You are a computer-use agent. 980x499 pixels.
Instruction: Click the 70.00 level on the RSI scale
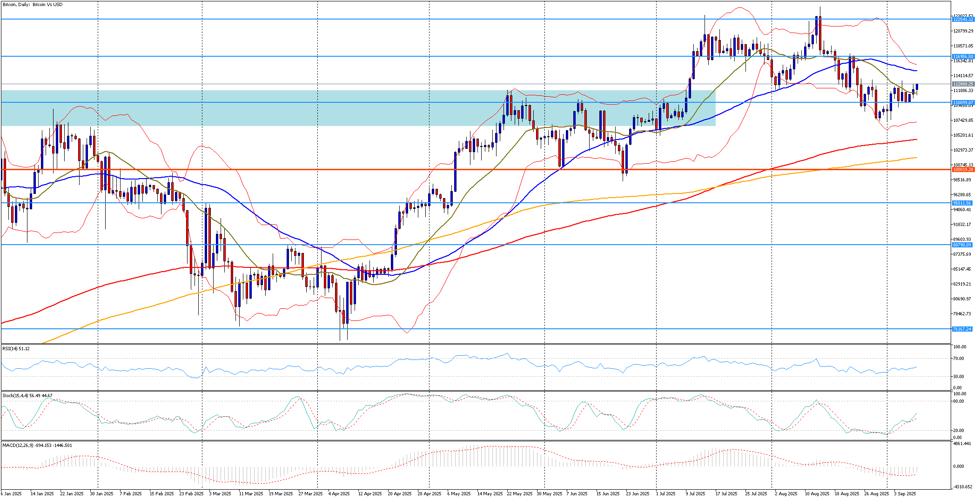pyautogui.click(x=958, y=359)
